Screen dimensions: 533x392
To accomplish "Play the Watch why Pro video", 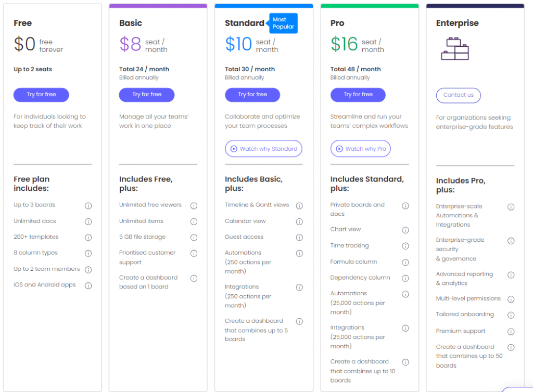I will tap(360, 149).
